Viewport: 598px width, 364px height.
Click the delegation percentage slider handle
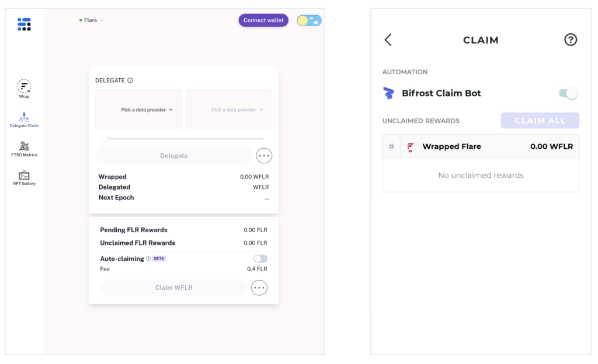click(x=104, y=139)
